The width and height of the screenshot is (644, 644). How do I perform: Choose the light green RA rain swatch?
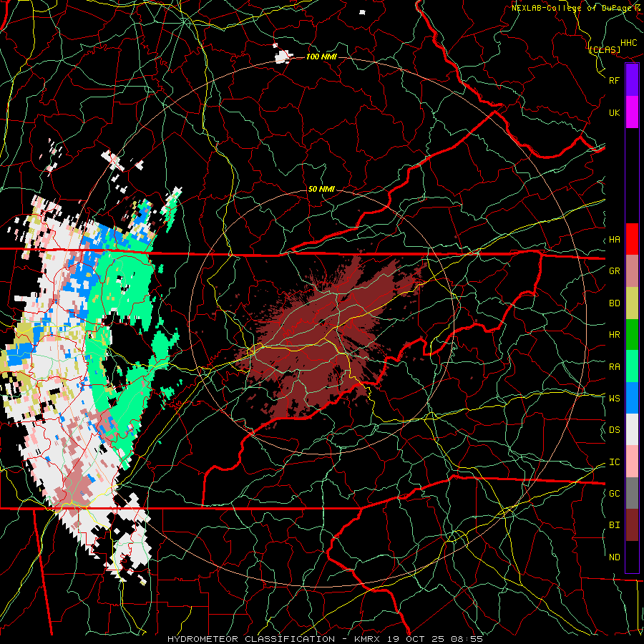pyautogui.click(x=632, y=366)
